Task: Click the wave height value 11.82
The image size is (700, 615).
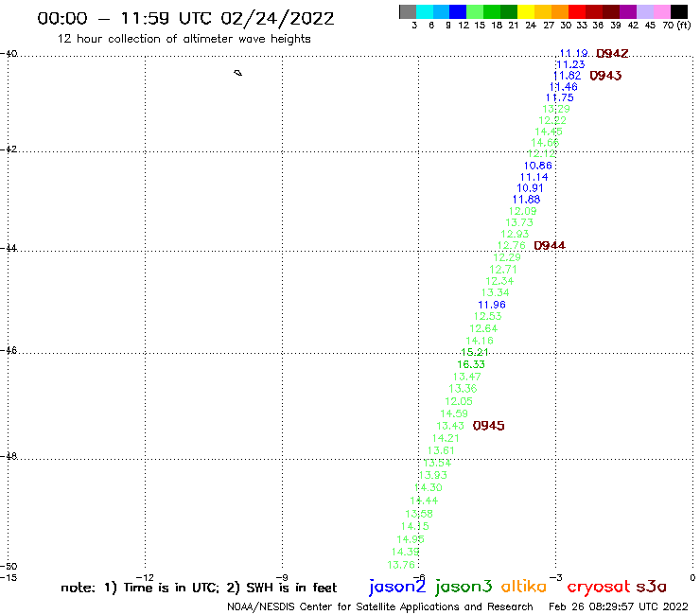Action: (567, 76)
